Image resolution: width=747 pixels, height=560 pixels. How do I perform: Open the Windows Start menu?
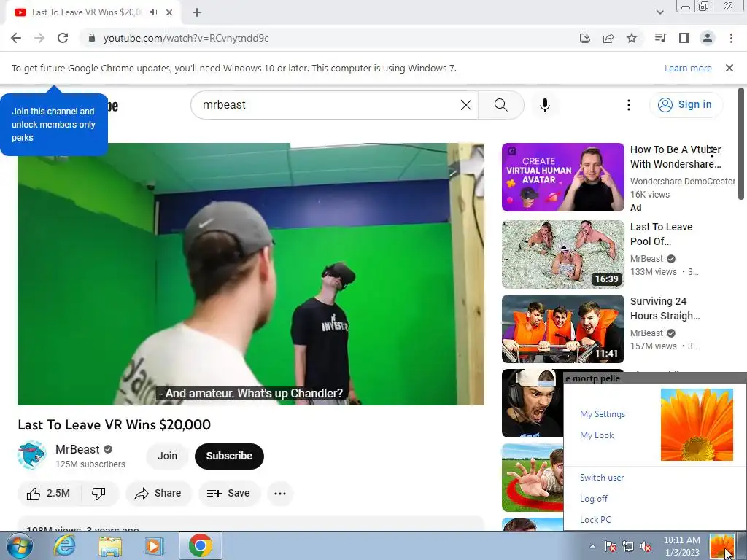click(x=19, y=545)
